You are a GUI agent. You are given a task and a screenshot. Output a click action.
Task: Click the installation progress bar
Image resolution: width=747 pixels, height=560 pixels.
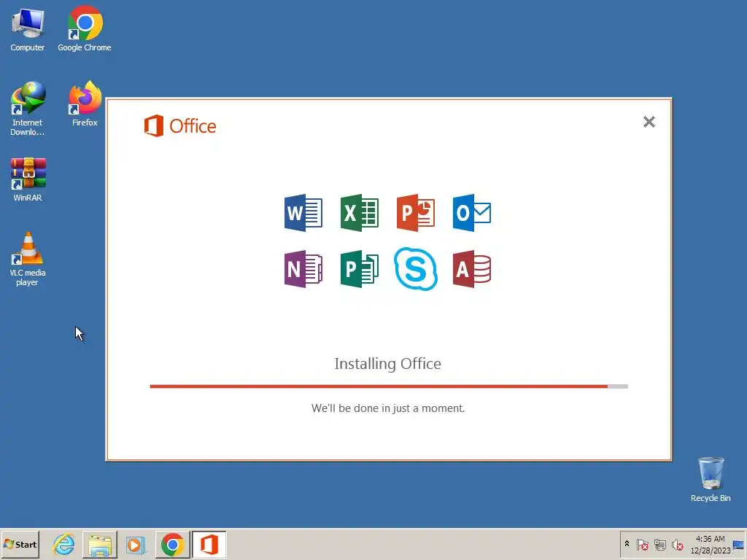pyautogui.click(x=389, y=386)
